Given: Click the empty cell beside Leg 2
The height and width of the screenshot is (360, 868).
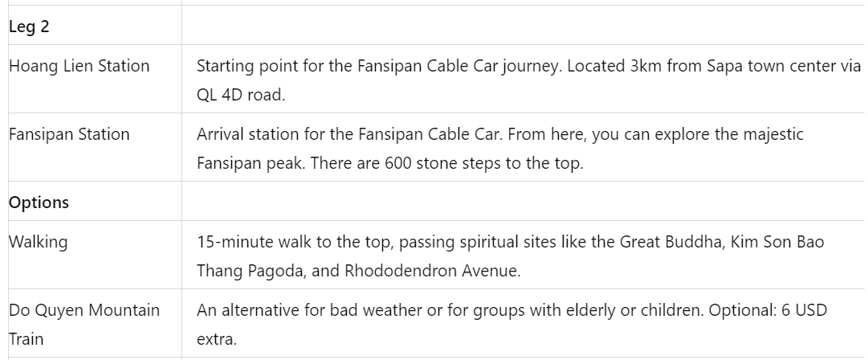Looking at the screenshot, I should click(x=523, y=26).
